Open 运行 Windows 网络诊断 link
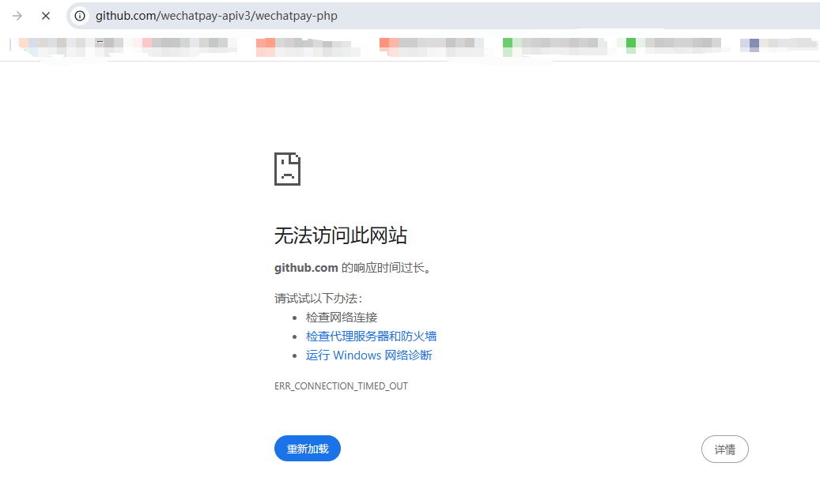 tap(368, 355)
